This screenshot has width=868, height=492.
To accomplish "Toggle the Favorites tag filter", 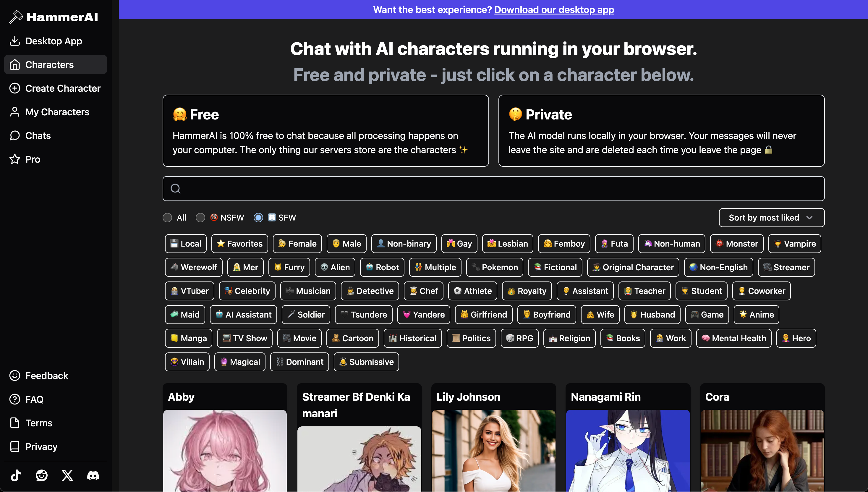I will click(x=239, y=244).
